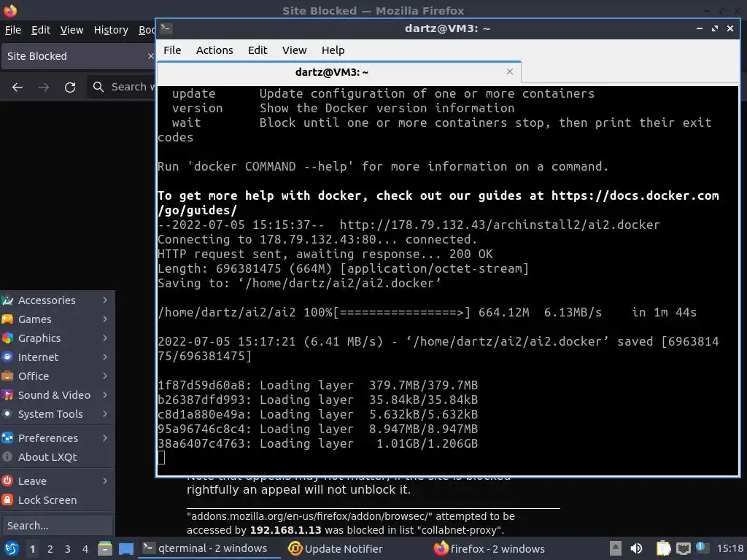Viewport: 747px width, 560px height.
Task: Open the terminal Edit menu
Action: (x=258, y=50)
